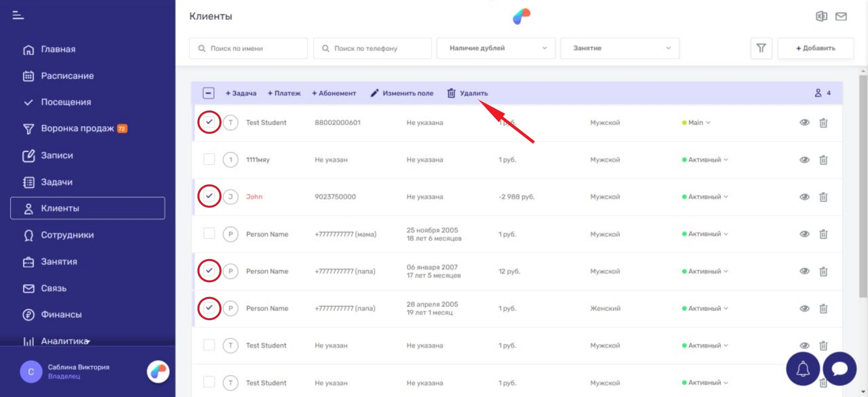Collapse sidebar using hamburger menu icon
The height and width of the screenshot is (397, 868).
click(18, 15)
